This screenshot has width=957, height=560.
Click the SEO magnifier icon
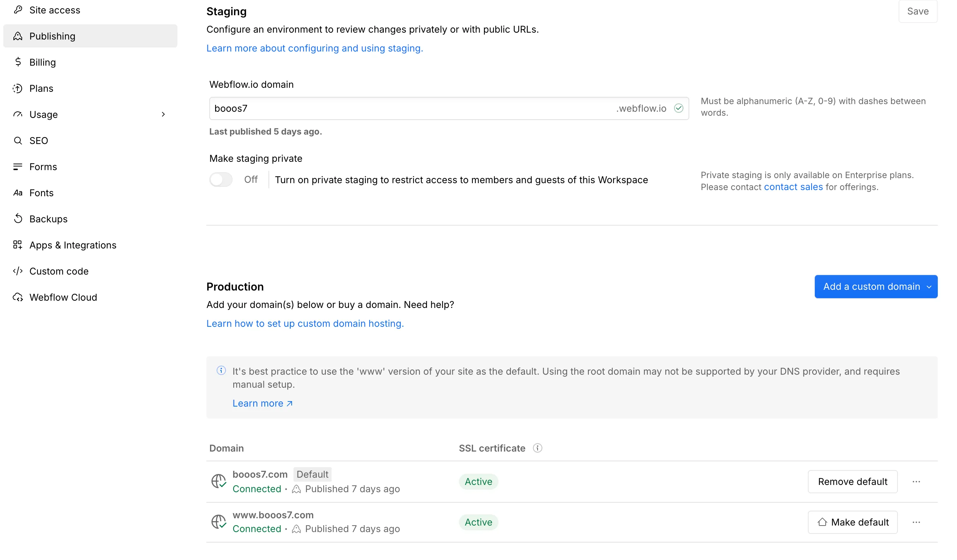point(18,141)
